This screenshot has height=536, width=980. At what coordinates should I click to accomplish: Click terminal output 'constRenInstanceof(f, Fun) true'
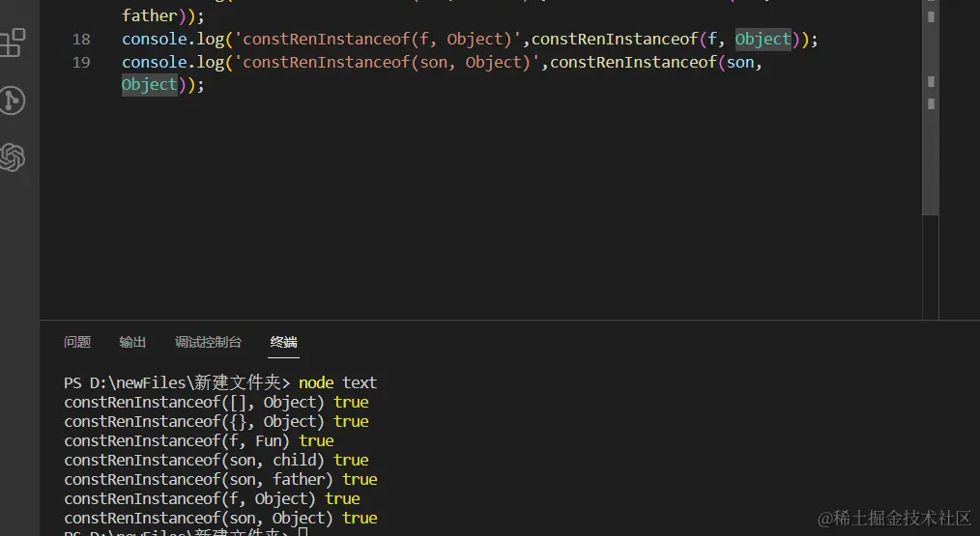pos(199,440)
